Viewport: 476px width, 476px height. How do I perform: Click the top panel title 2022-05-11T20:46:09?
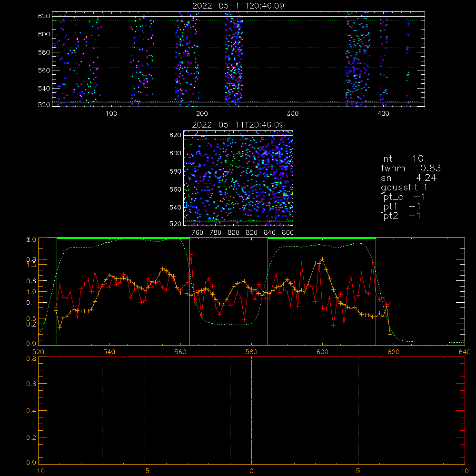click(238, 6)
